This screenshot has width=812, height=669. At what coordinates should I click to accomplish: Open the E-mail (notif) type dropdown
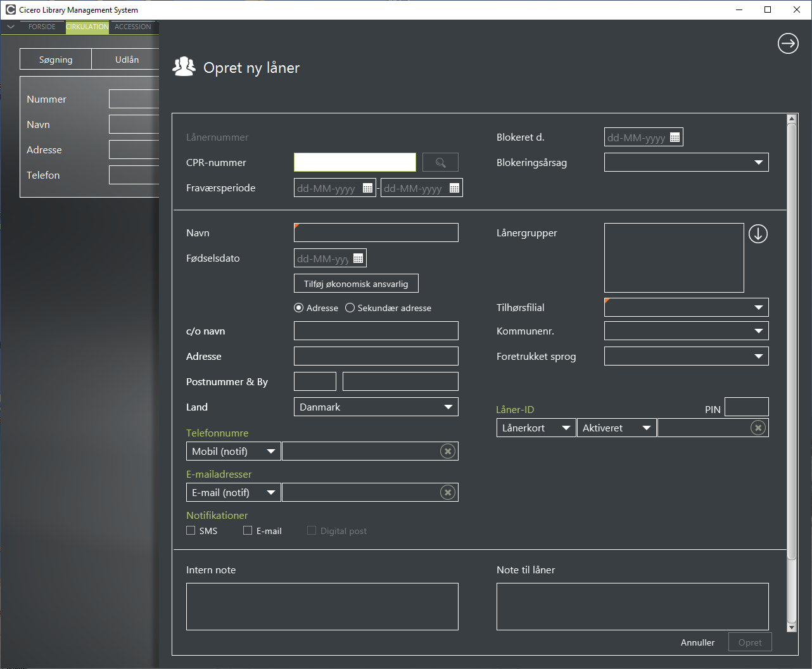pyautogui.click(x=234, y=493)
